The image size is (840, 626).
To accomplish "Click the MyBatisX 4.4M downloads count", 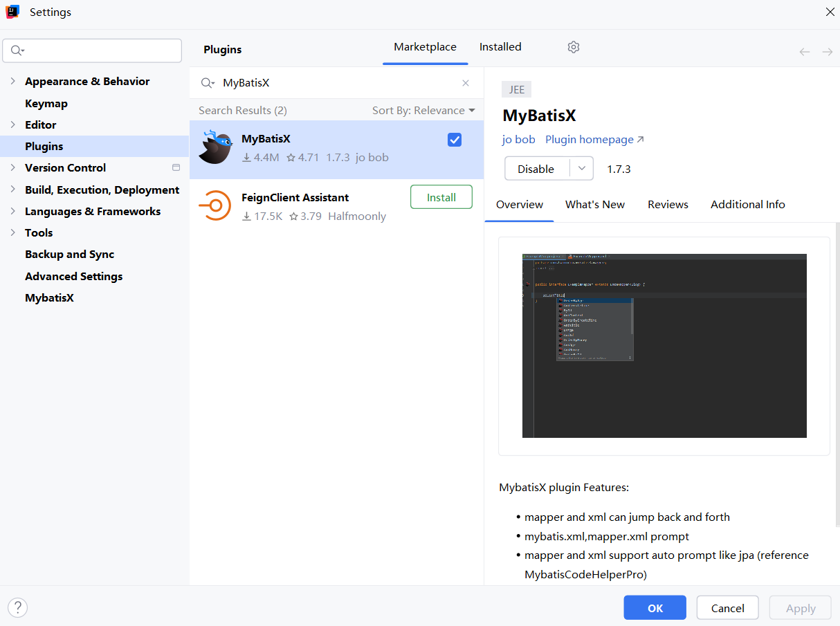I will point(260,158).
